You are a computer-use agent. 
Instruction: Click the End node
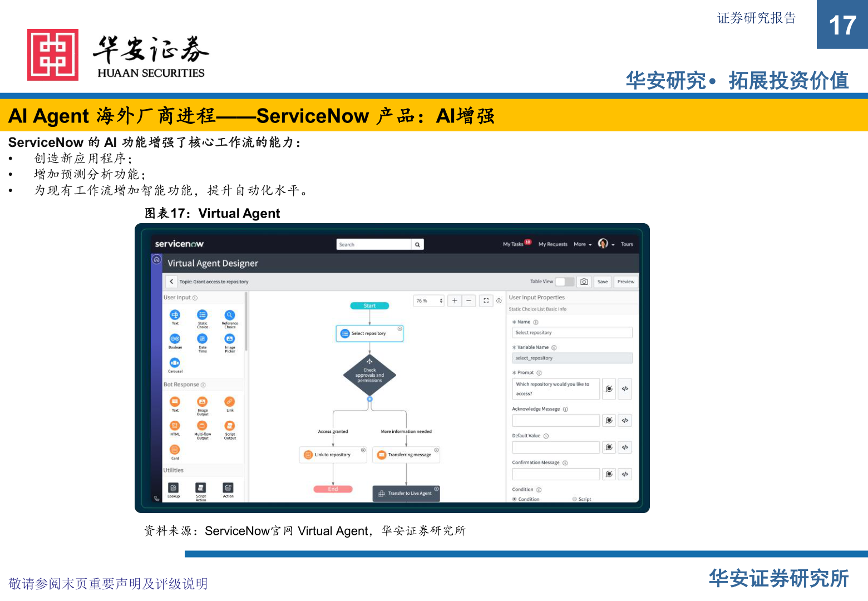(x=333, y=489)
